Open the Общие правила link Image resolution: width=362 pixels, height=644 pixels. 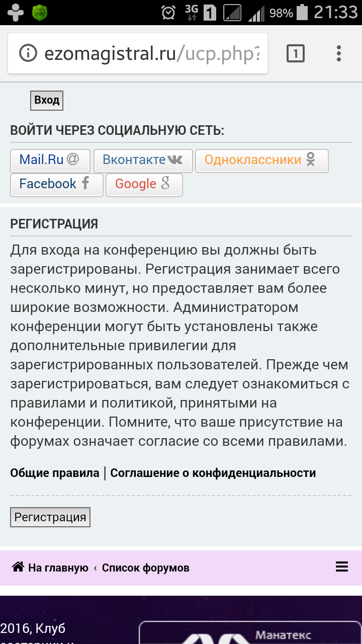[55, 473]
